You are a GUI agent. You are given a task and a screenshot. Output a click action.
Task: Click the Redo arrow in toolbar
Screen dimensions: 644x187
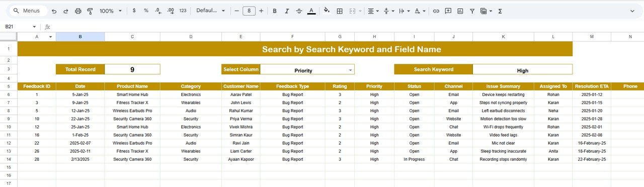[65, 11]
